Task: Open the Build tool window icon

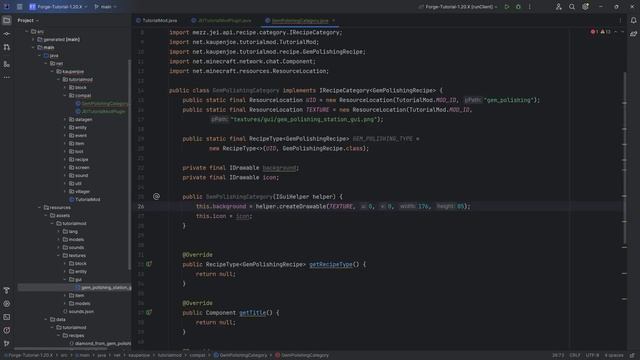Action: point(7,290)
